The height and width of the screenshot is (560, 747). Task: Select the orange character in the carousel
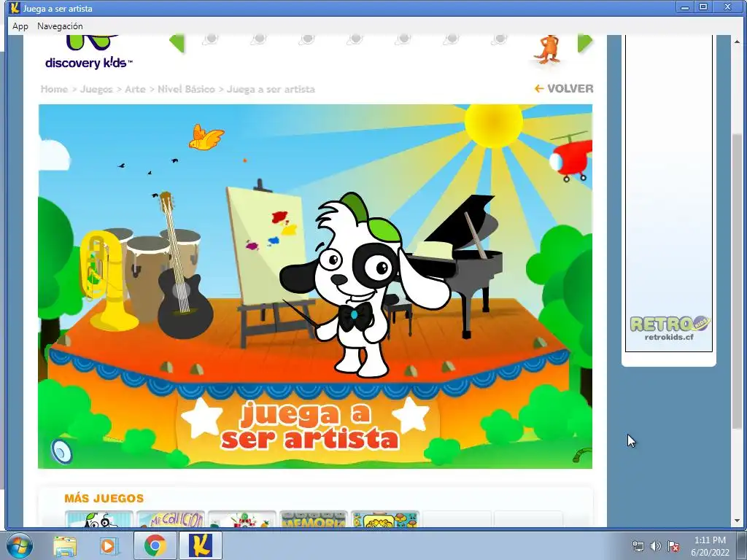[x=549, y=50]
